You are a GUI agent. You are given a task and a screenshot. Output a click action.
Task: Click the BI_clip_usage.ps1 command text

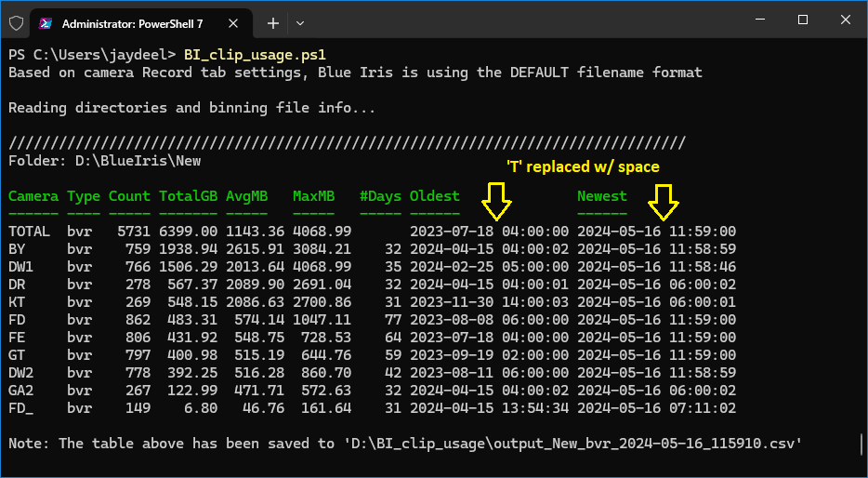tap(255, 55)
